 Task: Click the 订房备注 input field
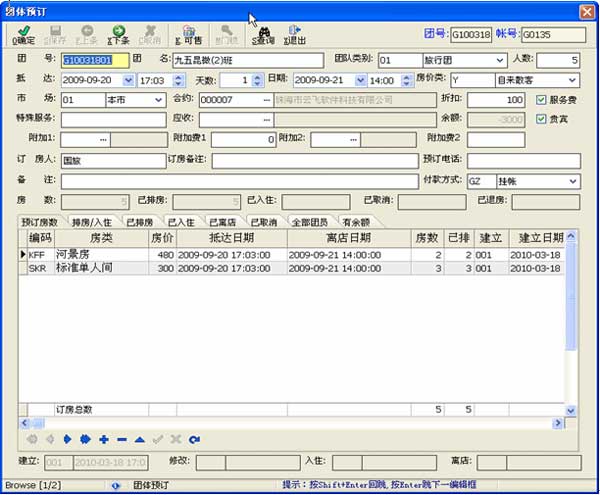tap(315, 161)
